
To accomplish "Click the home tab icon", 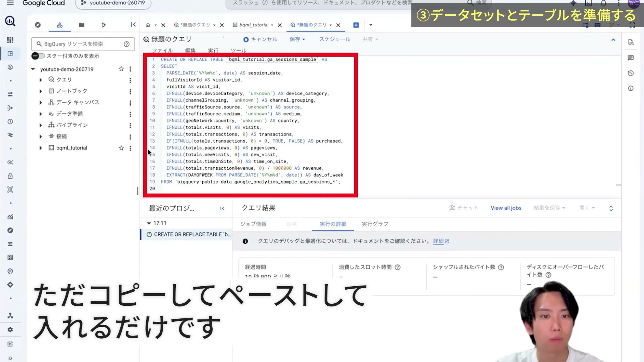I will [148, 25].
